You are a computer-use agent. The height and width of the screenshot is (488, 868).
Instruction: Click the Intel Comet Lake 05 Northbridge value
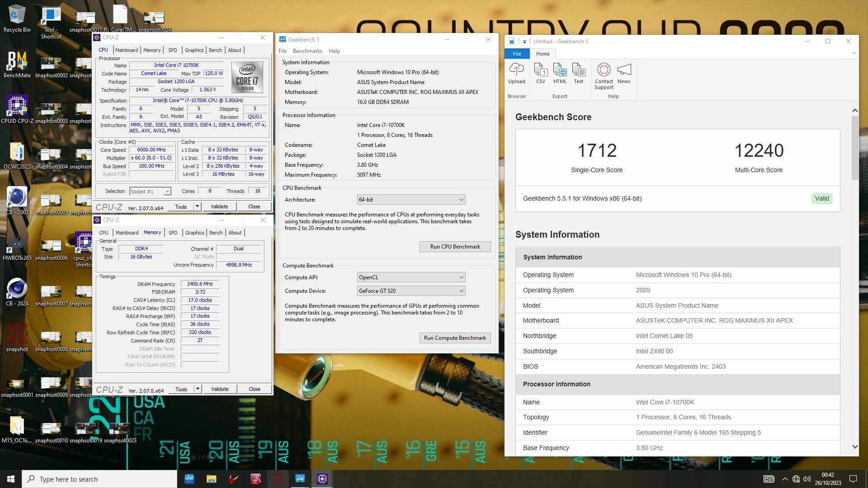(x=664, y=336)
